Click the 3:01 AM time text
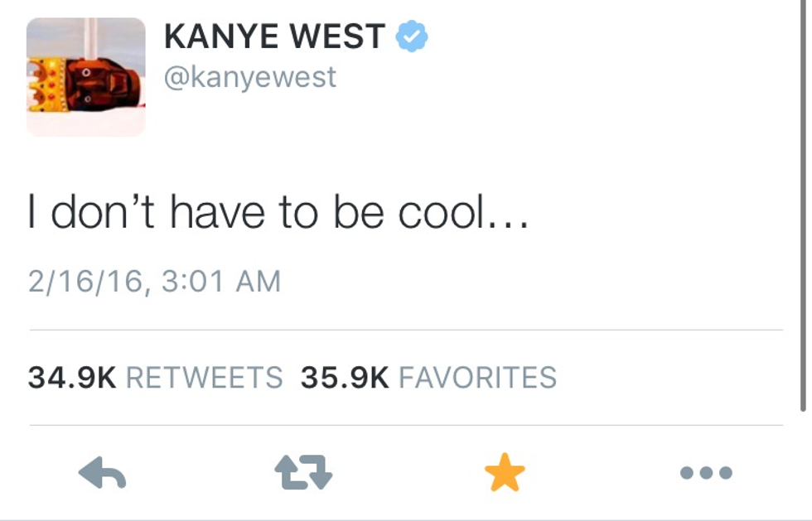 click(x=221, y=282)
